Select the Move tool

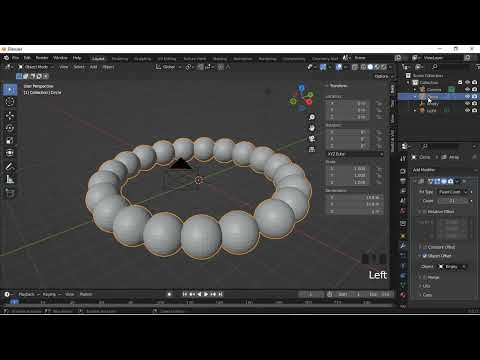(10, 116)
